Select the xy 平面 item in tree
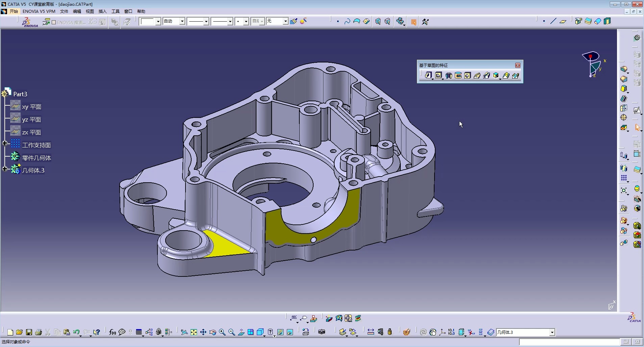The height and width of the screenshot is (347, 644). (x=31, y=107)
